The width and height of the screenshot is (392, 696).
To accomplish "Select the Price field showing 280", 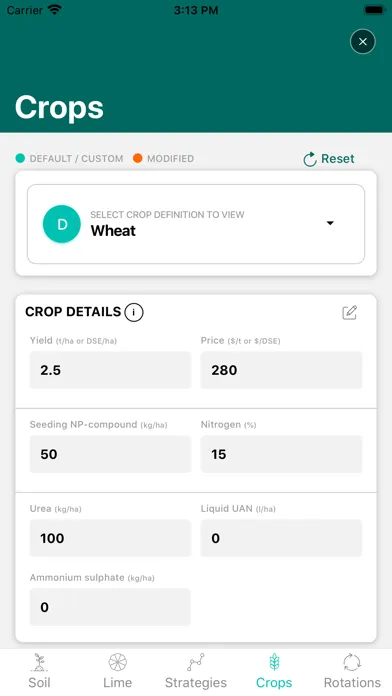I will click(281, 370).
